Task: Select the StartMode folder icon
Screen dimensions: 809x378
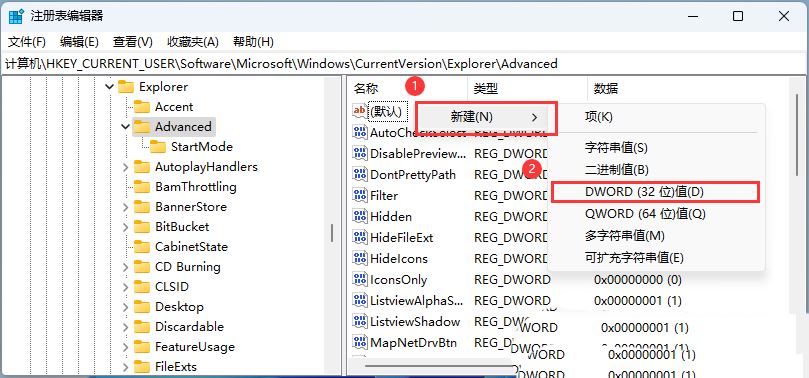Action: tap(157, 147)
